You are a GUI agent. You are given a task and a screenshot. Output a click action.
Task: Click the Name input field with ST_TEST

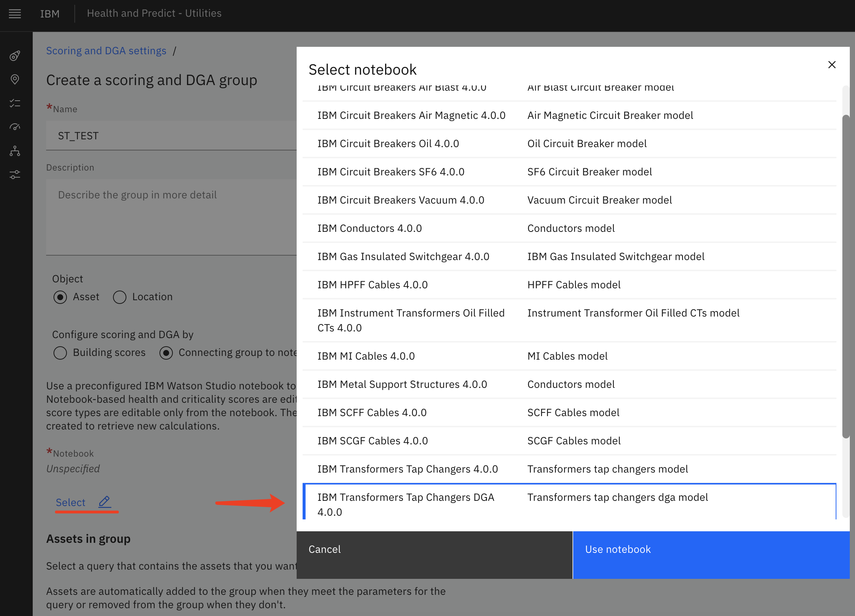click(x=171, y=136)
